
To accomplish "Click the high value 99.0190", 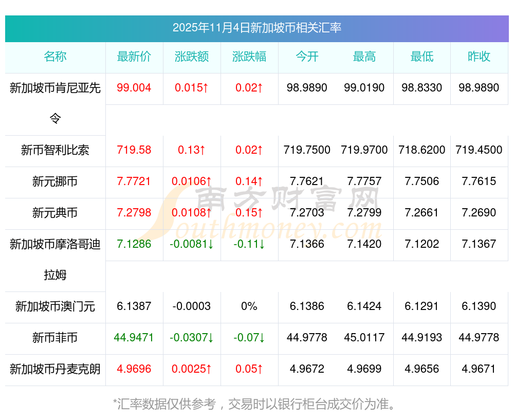I will 364,87.
